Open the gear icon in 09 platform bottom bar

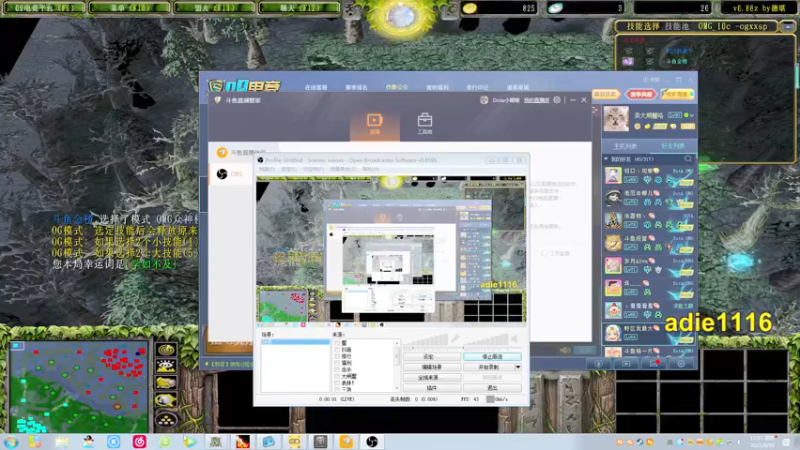pos(681,364)
